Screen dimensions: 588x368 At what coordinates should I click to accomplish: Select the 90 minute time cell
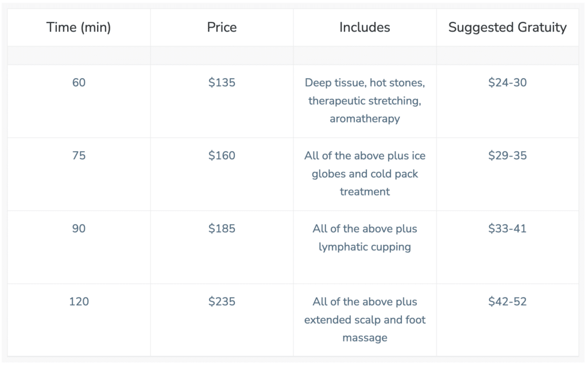pos(79,229)
